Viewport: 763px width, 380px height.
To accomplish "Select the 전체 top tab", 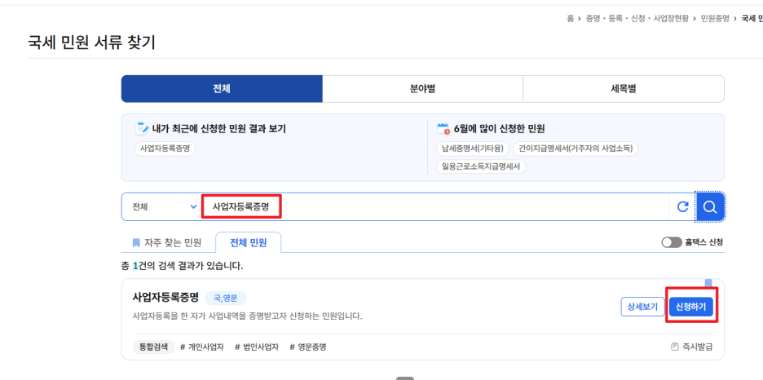I will pyautogui.click(x=222, y=89).
